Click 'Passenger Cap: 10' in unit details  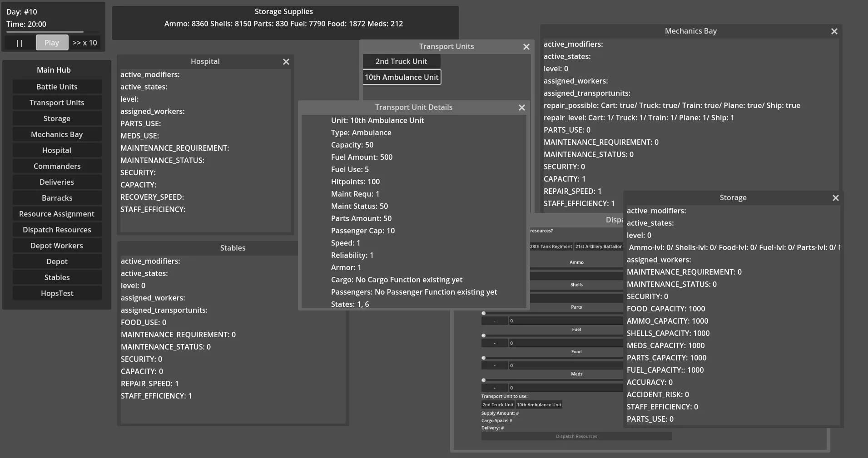(x=363, y=231)
